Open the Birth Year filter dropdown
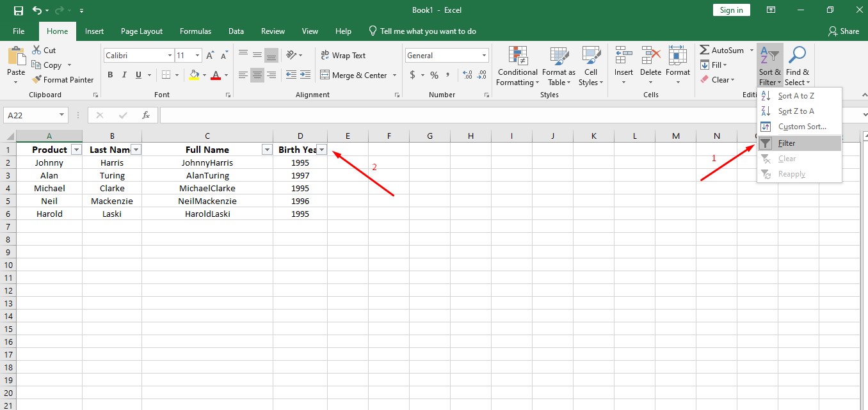This screenshot has width=868, height=410. [x=322, y=149]
